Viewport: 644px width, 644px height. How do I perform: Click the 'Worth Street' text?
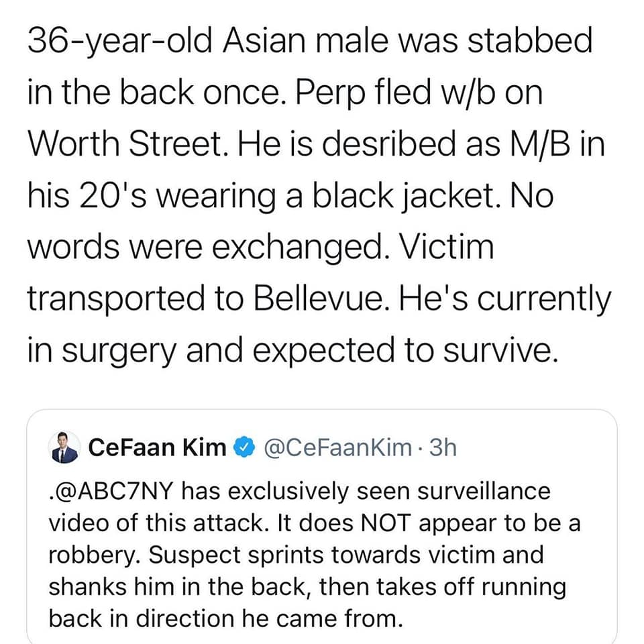click(127, 144)
